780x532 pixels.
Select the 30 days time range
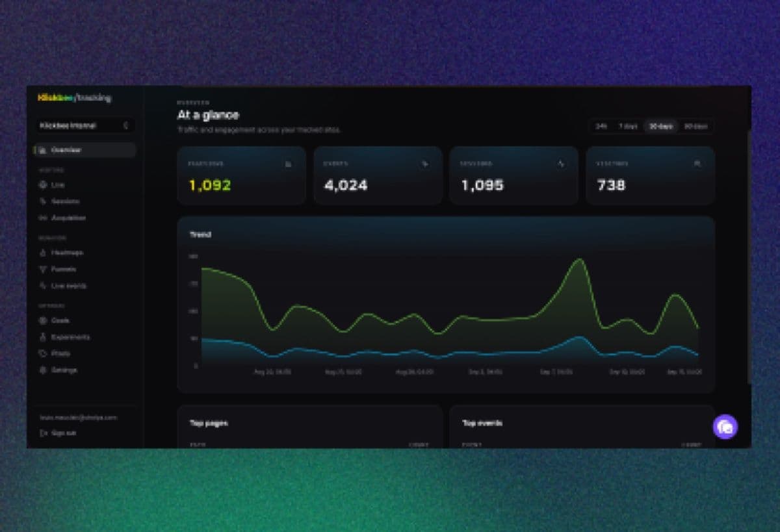tap(660, 126)
